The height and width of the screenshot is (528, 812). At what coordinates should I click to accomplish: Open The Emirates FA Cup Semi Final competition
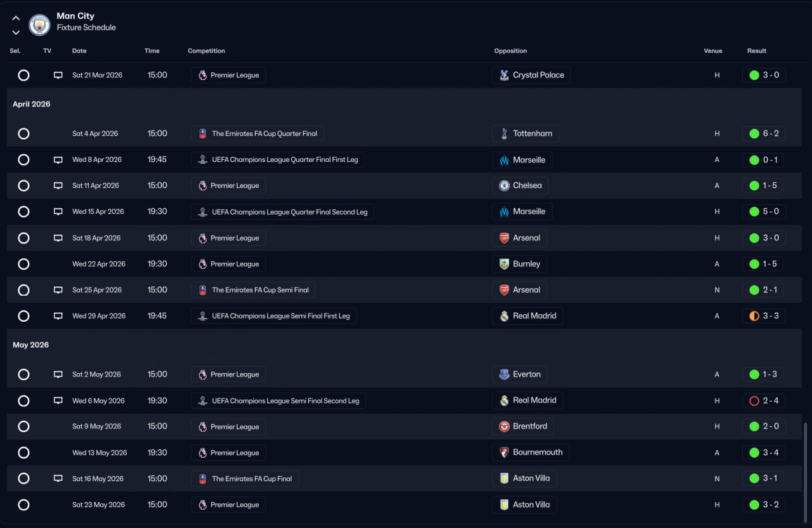pos(253,290)
